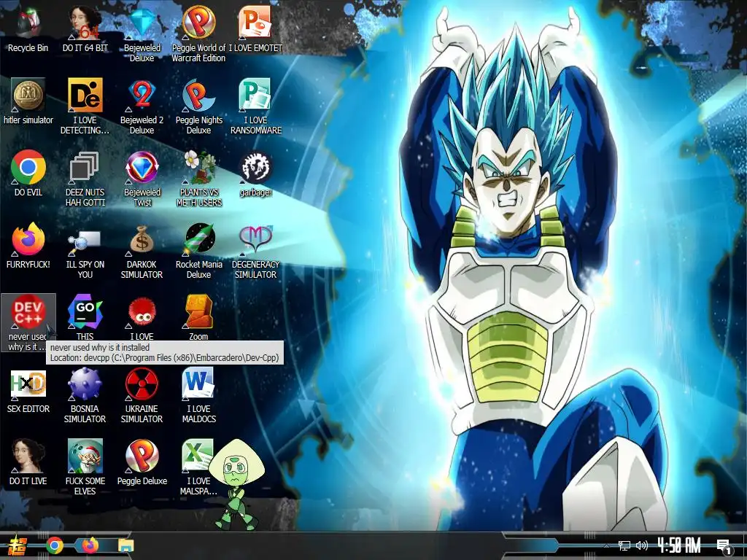Open File Explorer from the taskbar
The height and width of the screenshot is (560, 747).
tap(126, 545)
